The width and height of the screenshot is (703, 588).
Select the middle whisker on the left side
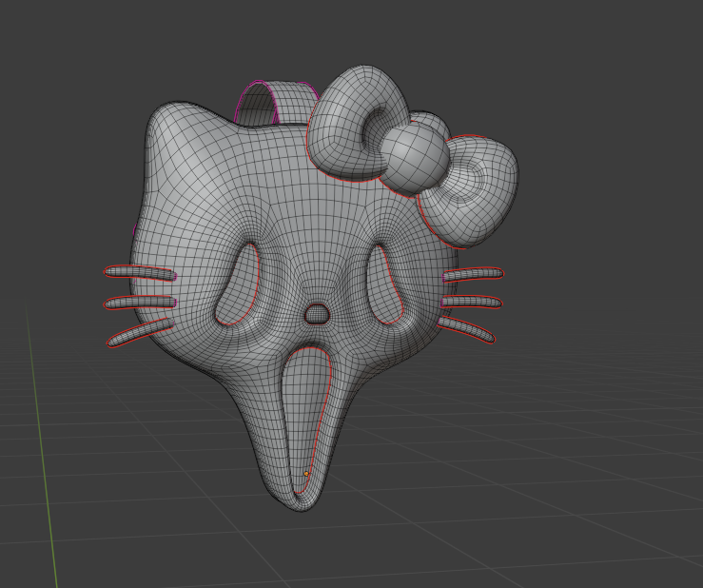point(140,303)
